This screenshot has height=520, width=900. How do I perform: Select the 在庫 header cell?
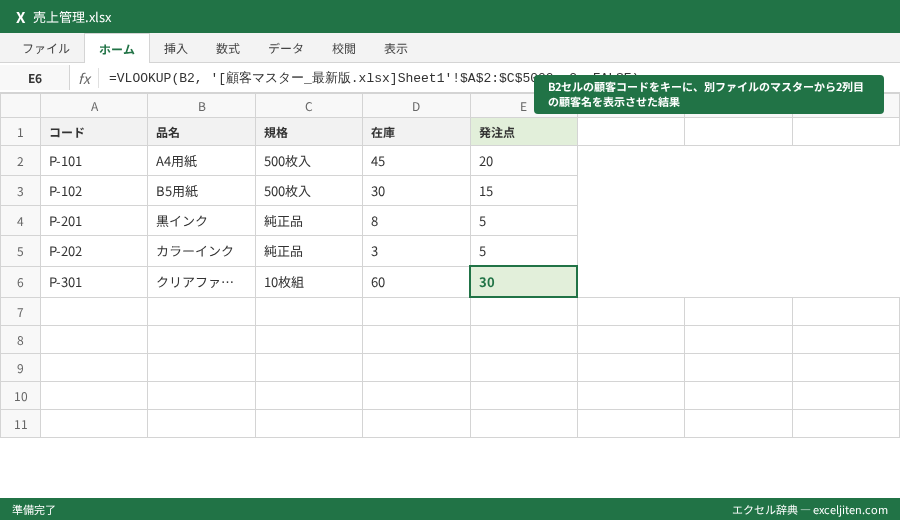point(416,133)
